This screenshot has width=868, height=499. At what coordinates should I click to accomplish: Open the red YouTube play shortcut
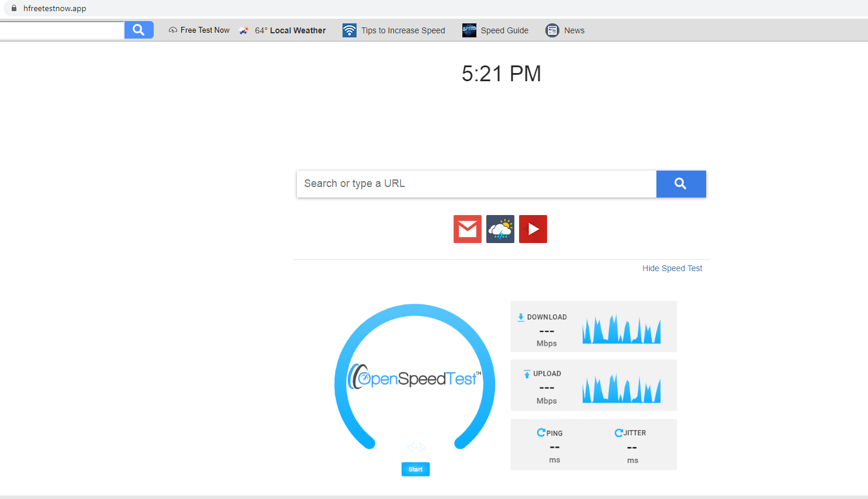[533, 229]
